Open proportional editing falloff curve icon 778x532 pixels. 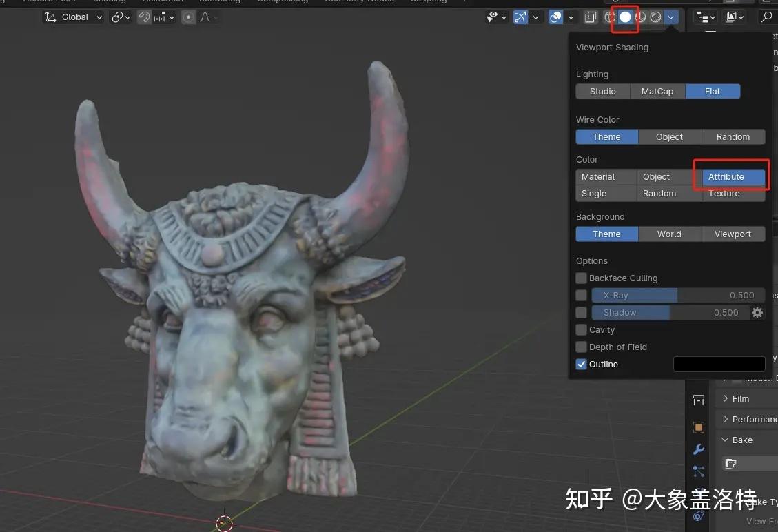tap(205, 17)
